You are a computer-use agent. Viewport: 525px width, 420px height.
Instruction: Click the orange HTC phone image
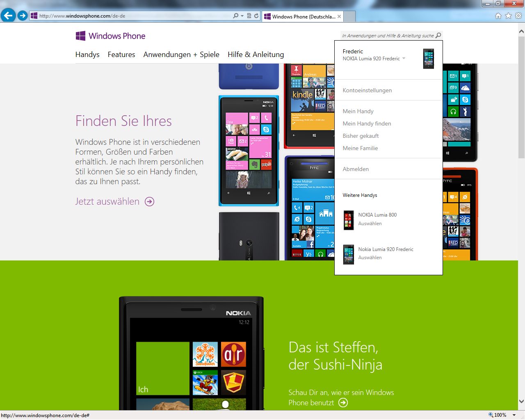coord(460,214)
